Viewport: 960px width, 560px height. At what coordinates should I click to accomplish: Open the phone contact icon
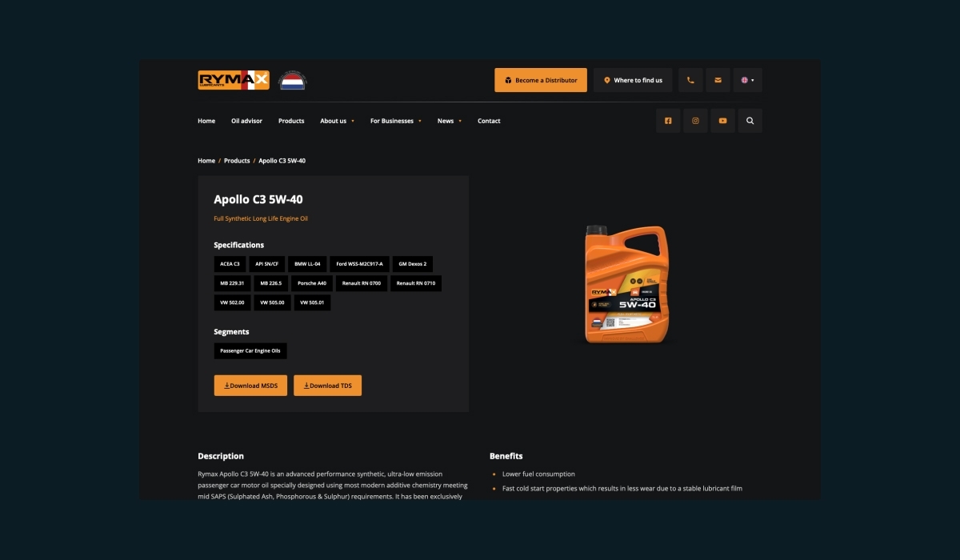(690, 80)
